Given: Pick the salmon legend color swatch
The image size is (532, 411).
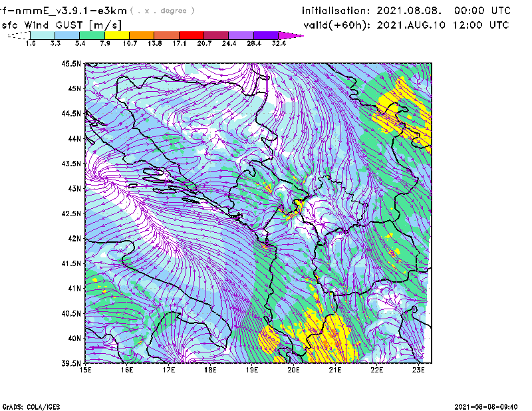Looking at the screenshot, I should [167, 35].
